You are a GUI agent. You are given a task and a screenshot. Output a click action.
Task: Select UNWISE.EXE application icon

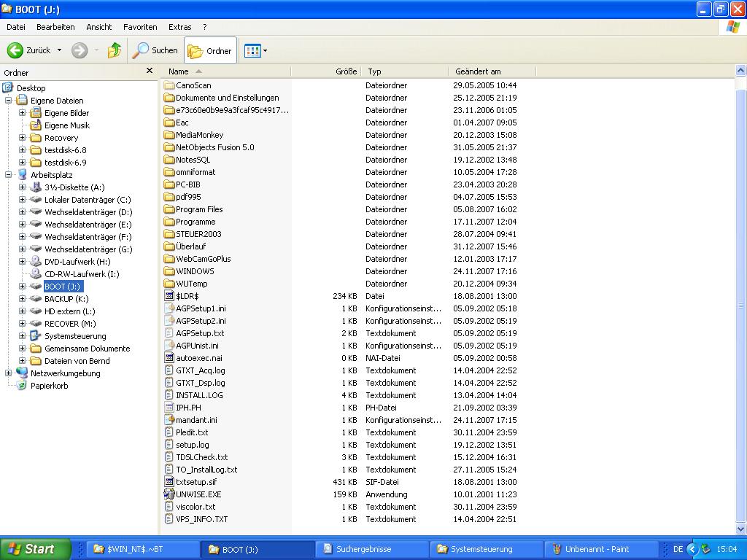point(169,494)
